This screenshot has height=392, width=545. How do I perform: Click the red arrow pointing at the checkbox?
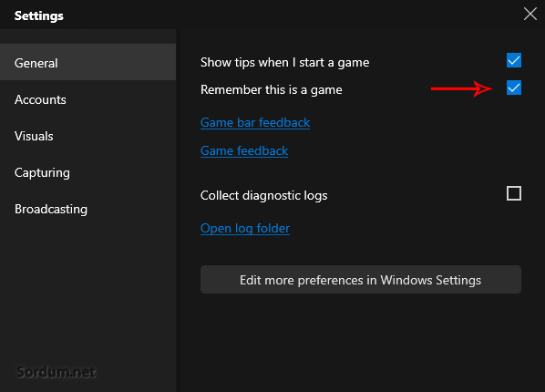[461, 88]
